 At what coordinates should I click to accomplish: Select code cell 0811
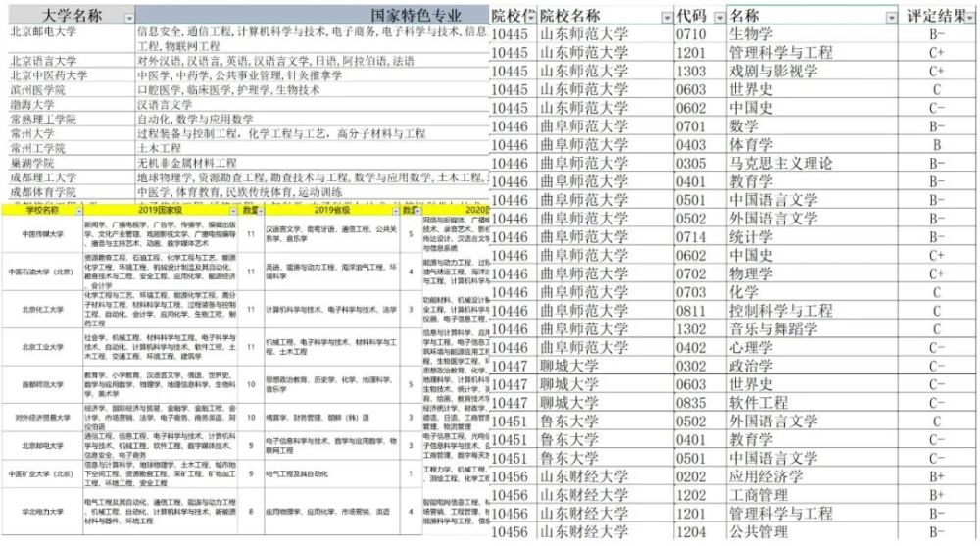coord(700,310)
